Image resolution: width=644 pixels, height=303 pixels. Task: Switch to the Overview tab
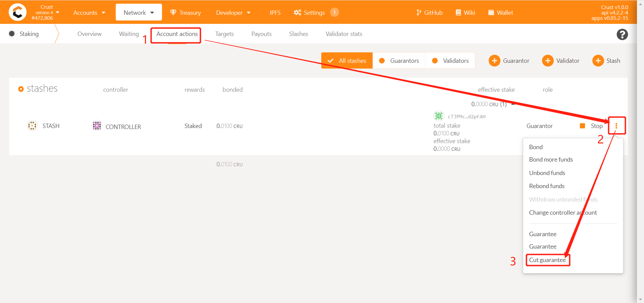point(89,34)
